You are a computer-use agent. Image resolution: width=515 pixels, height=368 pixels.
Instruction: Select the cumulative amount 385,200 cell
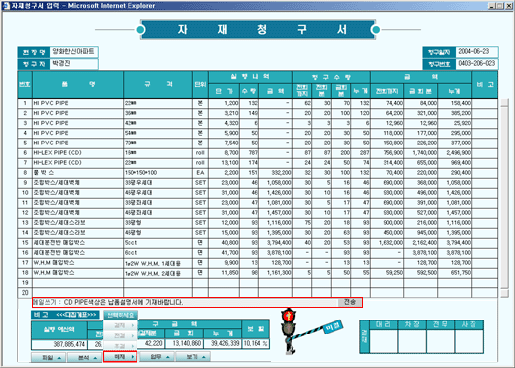tap(455, 113)
